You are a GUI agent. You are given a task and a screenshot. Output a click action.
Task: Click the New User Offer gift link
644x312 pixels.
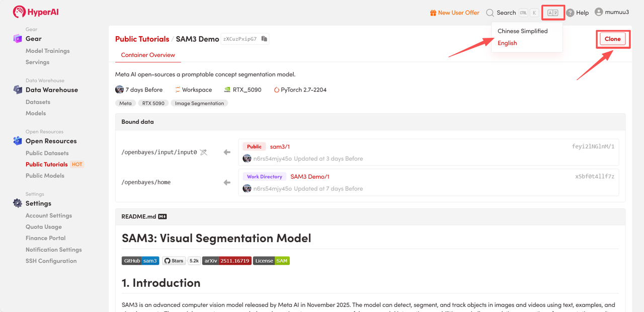(454, 13)
